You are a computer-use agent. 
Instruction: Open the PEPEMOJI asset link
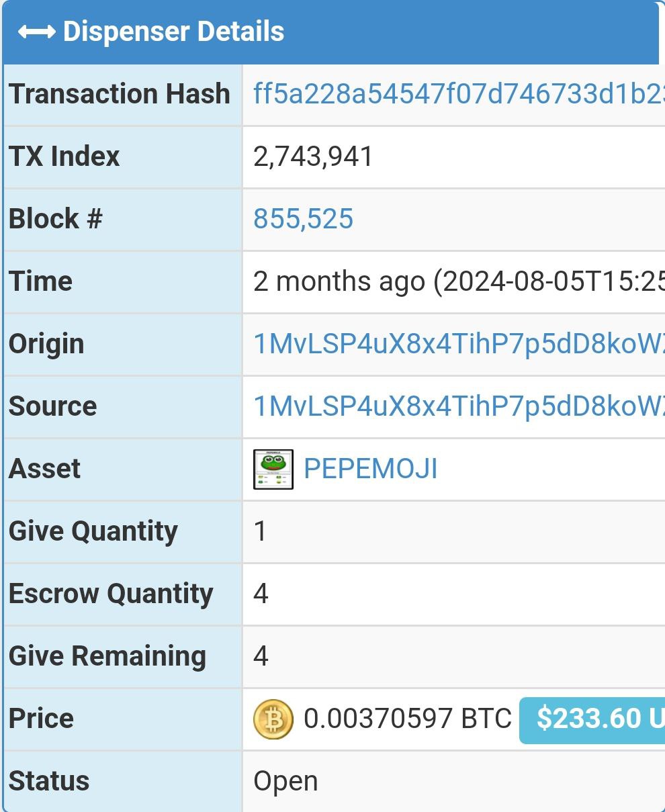click(371, 469)
